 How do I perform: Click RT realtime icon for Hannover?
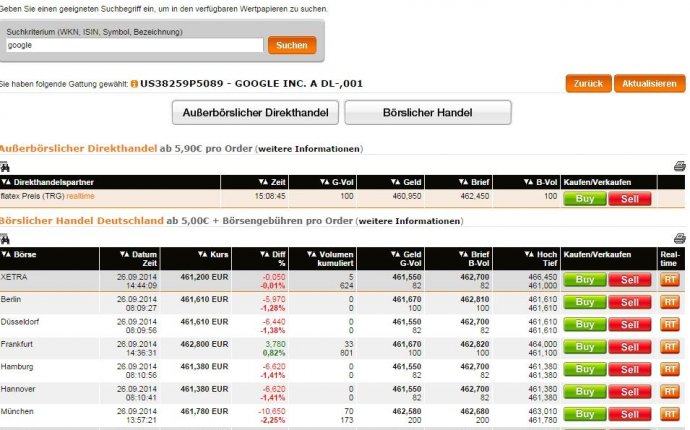tap(670, 392)
